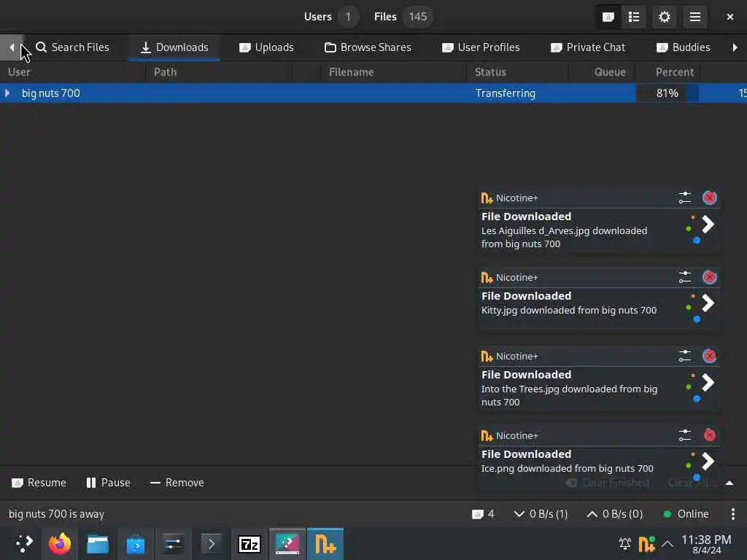Remove the selected download

pyautogui.click(x=177, y=483)
